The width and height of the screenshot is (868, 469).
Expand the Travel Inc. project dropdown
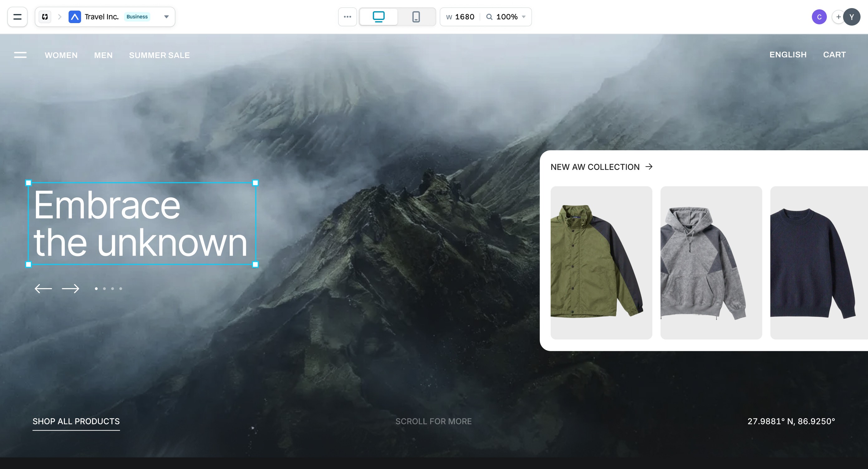(x=166, y=17)
